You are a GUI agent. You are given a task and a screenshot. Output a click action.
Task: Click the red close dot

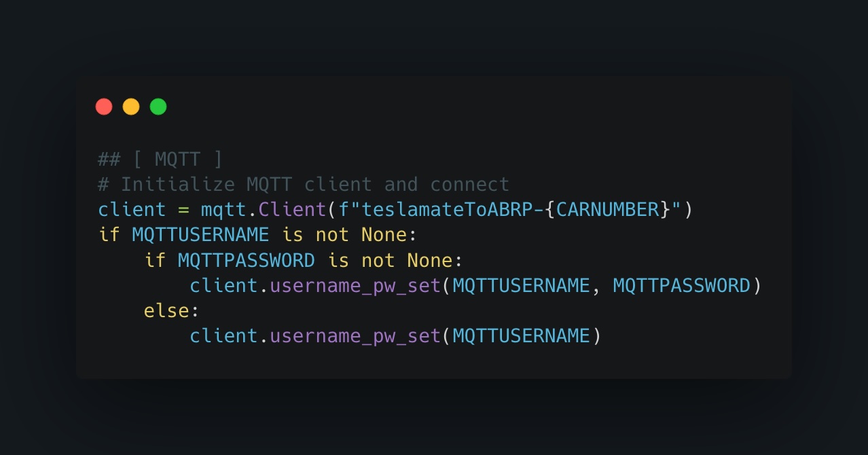click(104, 107)
